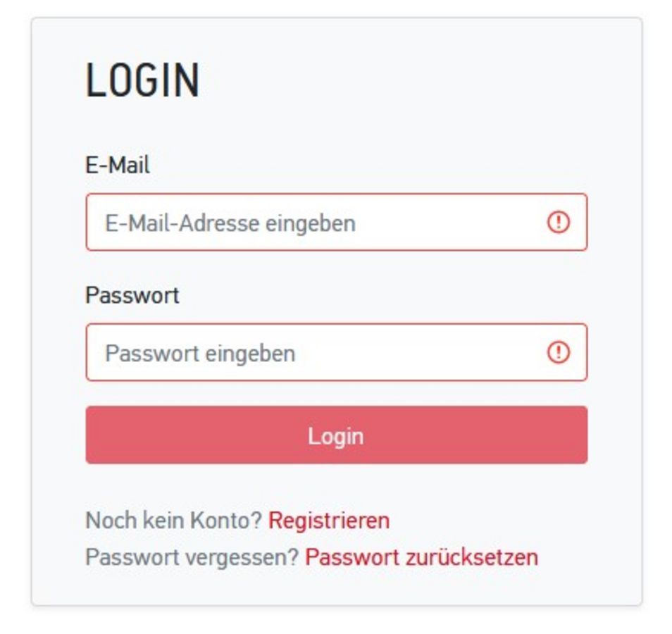672x634 pixels.
Task: Click the red Login button
Action: pyautogui.click(x=337, y=435)
